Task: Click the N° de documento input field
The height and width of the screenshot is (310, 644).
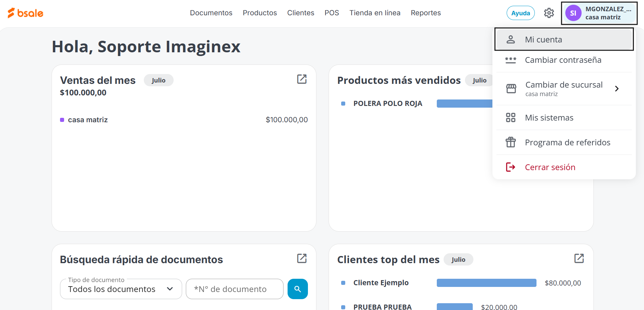Action: pyautogui.click(x=235, y=289)
